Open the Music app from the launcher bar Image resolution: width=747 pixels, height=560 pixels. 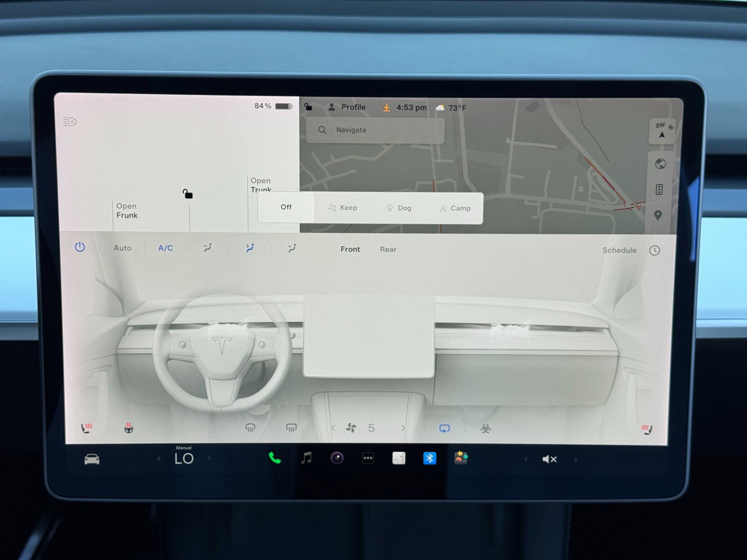[305, 459]
